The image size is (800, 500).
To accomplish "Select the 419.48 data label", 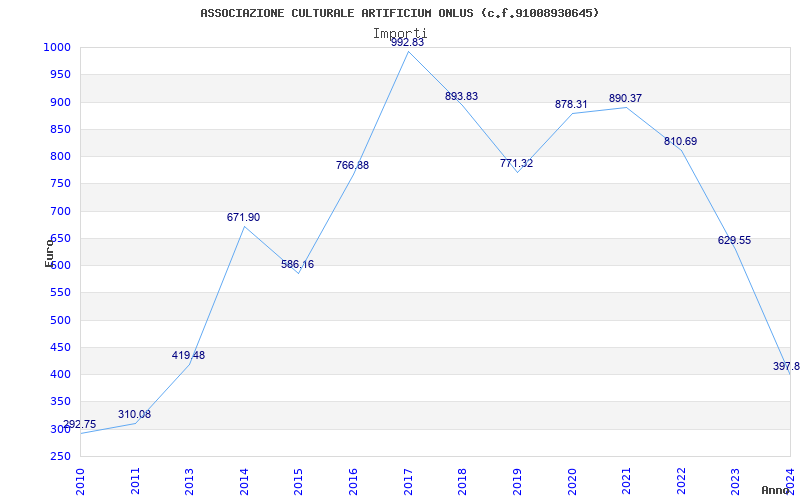I will pyautogui.click(x=188, y=355).
